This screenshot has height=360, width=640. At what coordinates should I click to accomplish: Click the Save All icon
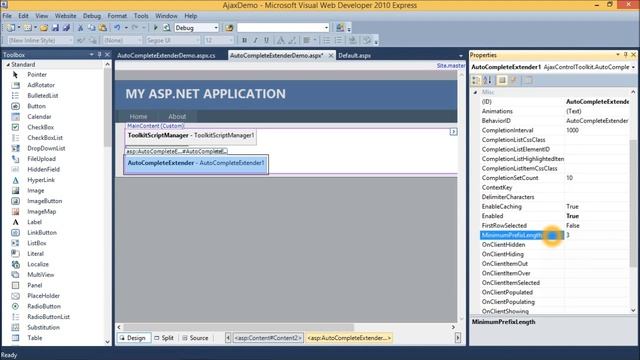tap(66, 28)
